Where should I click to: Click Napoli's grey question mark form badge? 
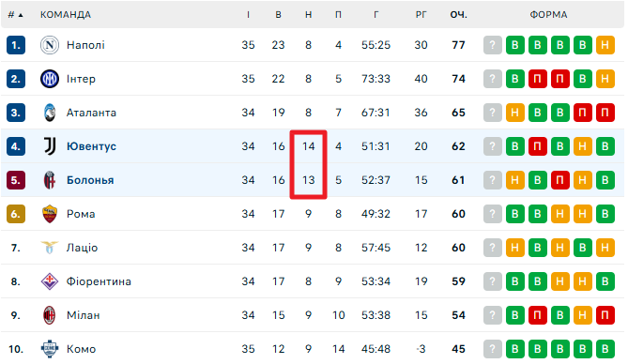click(493, 45)
